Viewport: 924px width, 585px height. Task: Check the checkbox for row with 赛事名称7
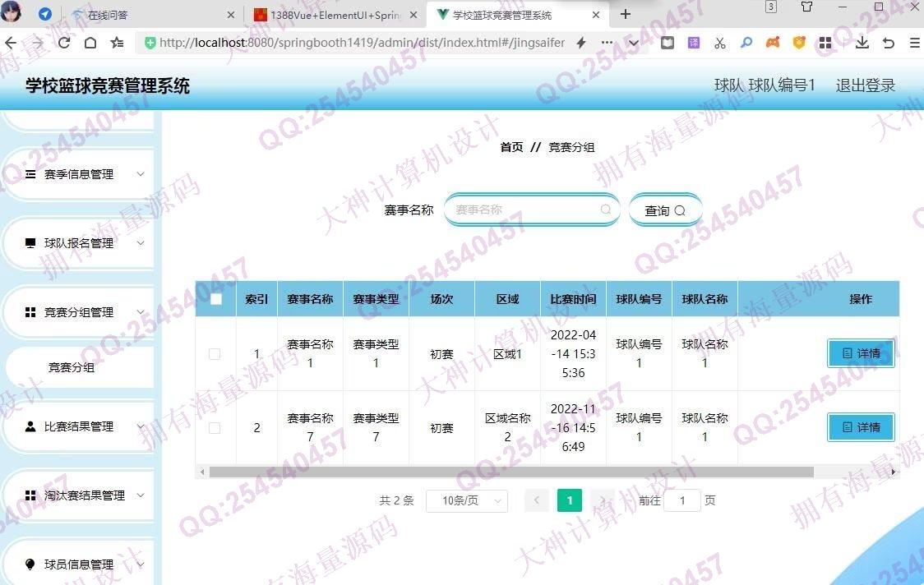pos(215,428)
